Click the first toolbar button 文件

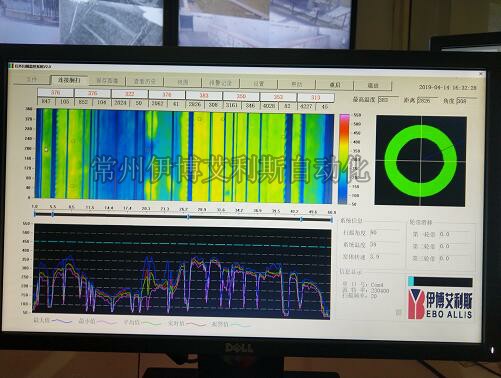point(32,80)
